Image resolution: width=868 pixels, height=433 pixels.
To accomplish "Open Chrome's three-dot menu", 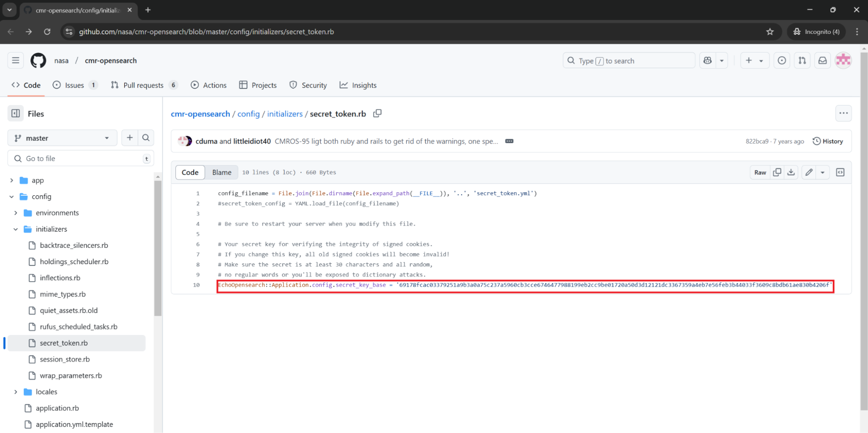I will [x=857, y=32].
